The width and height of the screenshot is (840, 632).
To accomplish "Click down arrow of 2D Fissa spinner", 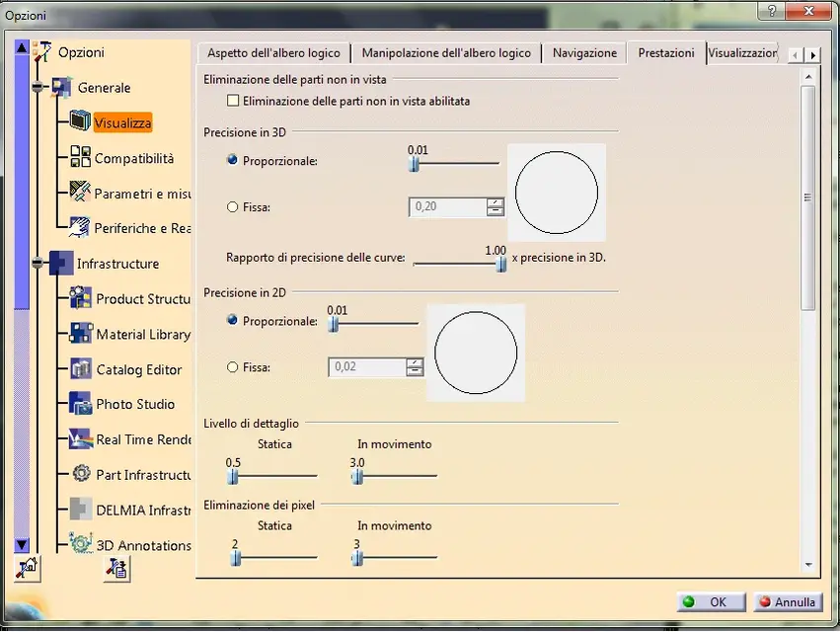I will pyautogui.click(x=415, y=371).
